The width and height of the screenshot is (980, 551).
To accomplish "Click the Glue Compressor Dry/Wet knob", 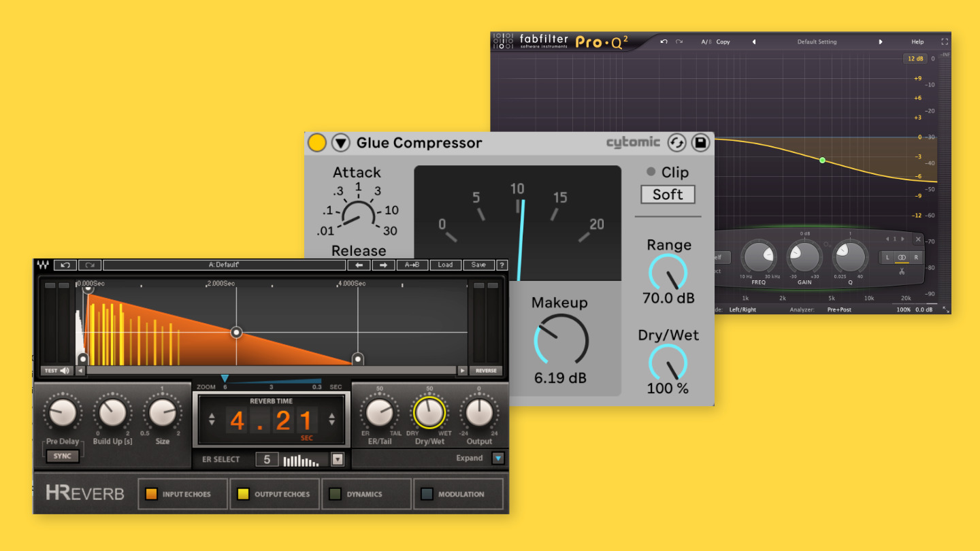I will [668, 362].
